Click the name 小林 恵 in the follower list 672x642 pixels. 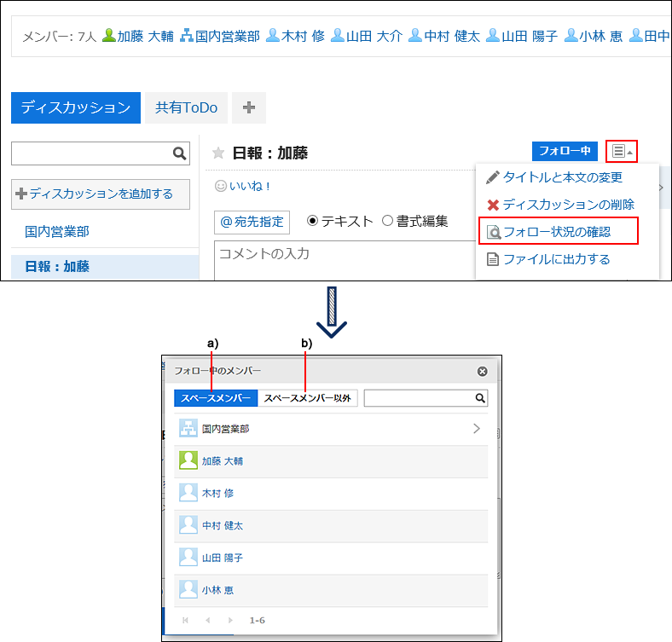click(x=217, y=589)
